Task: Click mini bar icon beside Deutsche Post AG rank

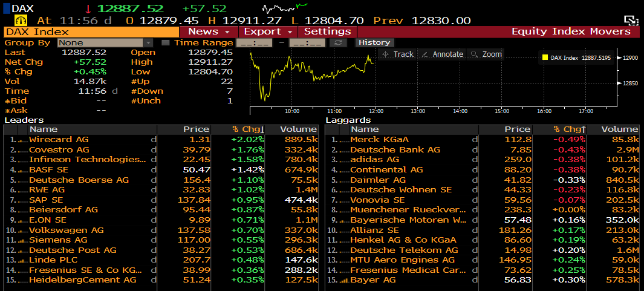Action: coord(23,250)
